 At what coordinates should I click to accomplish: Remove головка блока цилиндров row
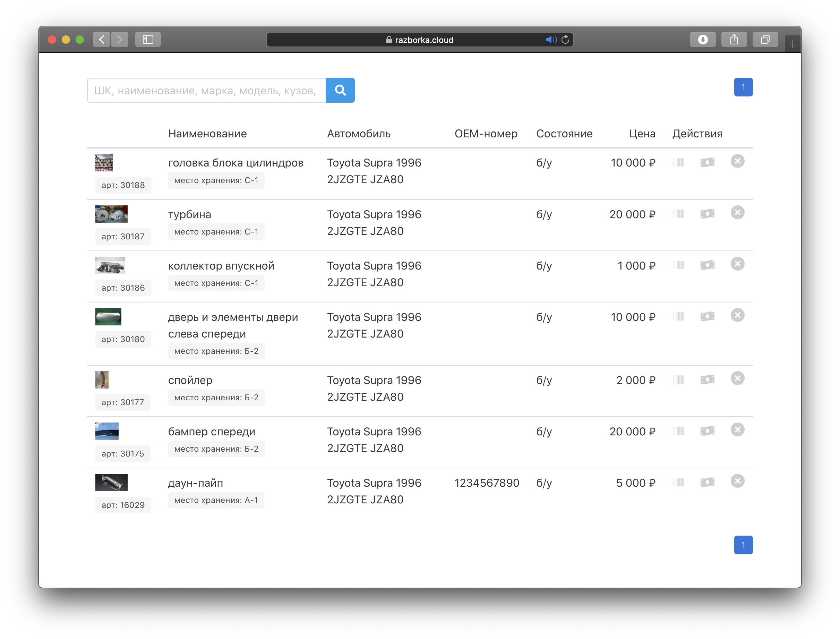click(x=737, y=161)
